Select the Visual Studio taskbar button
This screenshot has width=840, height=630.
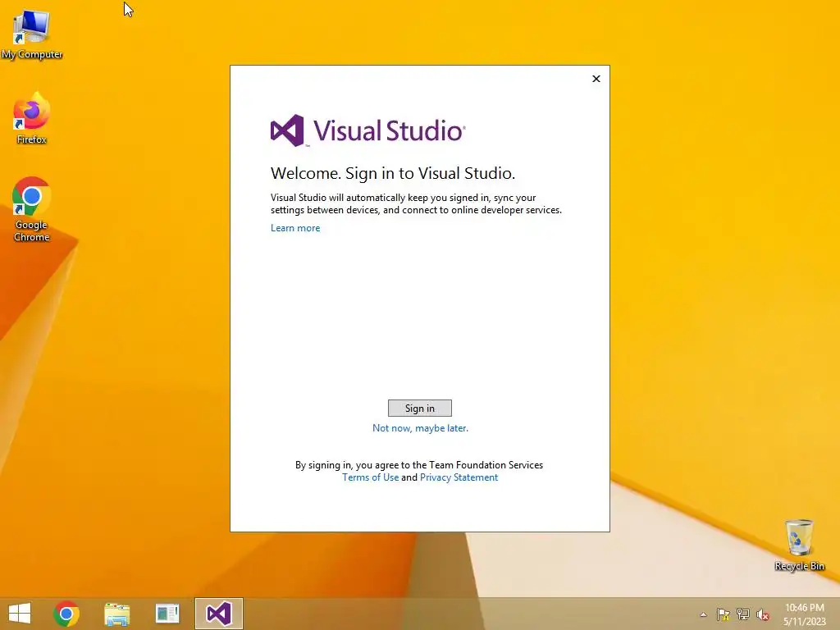[x=218, y=614]
